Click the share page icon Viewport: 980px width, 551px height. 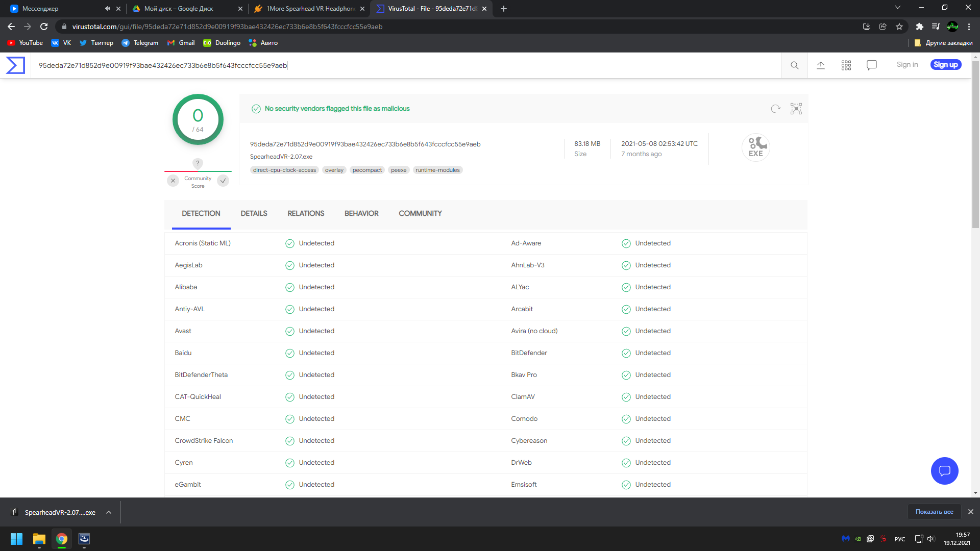883,27
